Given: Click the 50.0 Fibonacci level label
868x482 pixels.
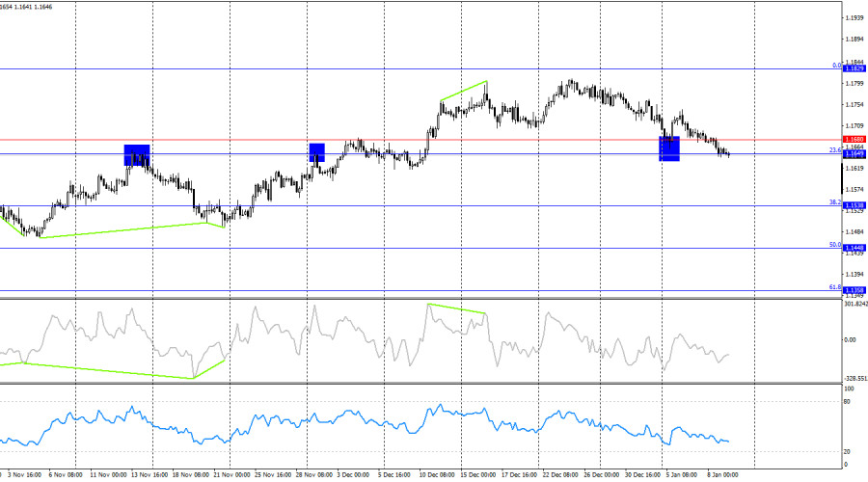Looking at the screenshot, I should tap(835, 245).
